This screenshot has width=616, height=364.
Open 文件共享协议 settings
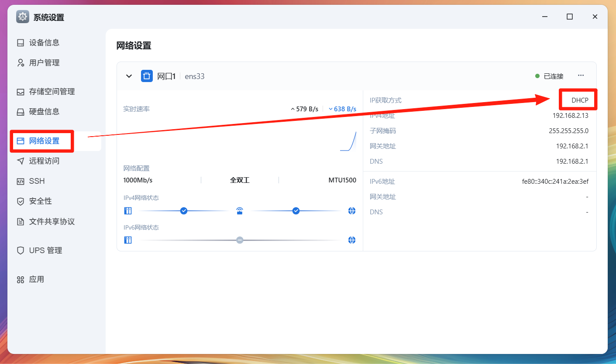point(52,222)
